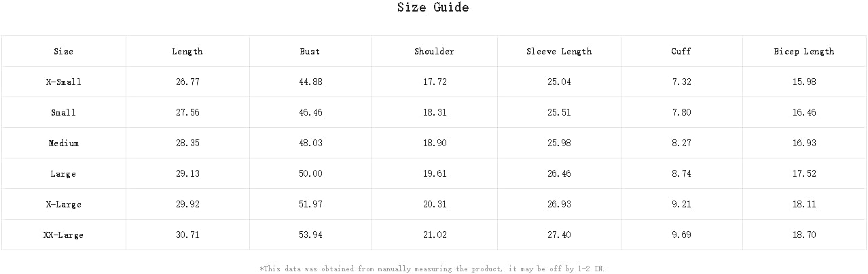This screenshot has width=868, height=274.
Task: Select the Sleeve Length column header
Action: coord(559,51)
